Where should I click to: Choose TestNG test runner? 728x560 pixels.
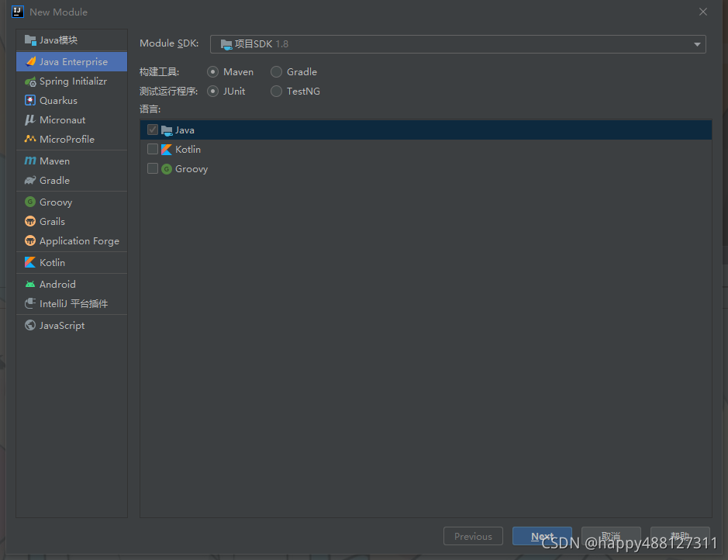(276, 92)
